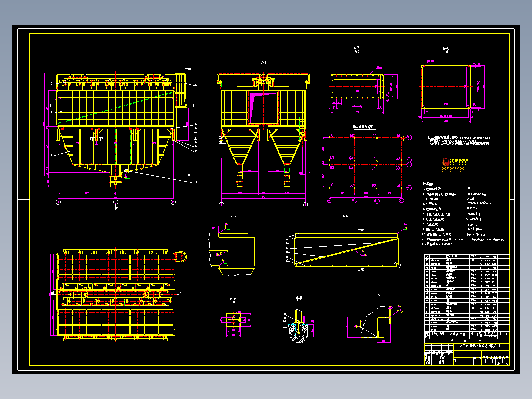532x399 pixels.
Task: Click the circled detail marker in D-D view
Action: click(397, 265)
